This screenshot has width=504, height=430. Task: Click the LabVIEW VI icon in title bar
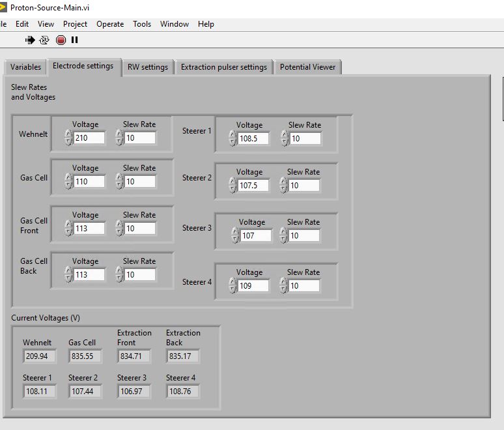3,7
